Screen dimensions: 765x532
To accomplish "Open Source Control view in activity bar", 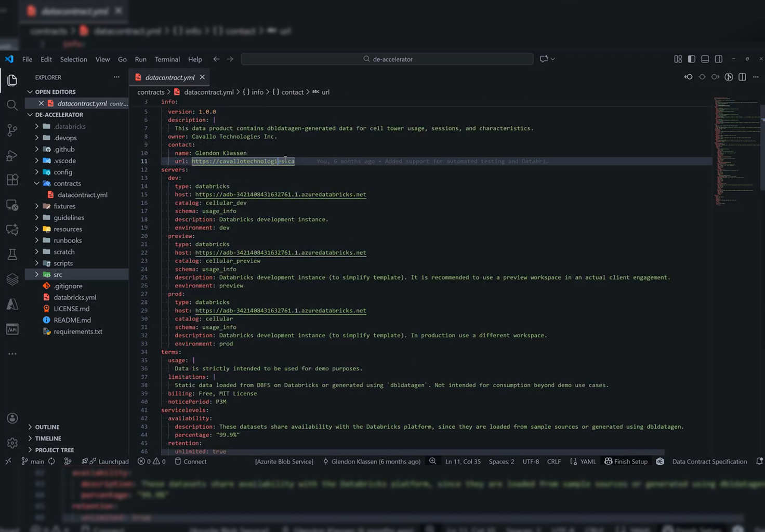I will tap(12, 130).
